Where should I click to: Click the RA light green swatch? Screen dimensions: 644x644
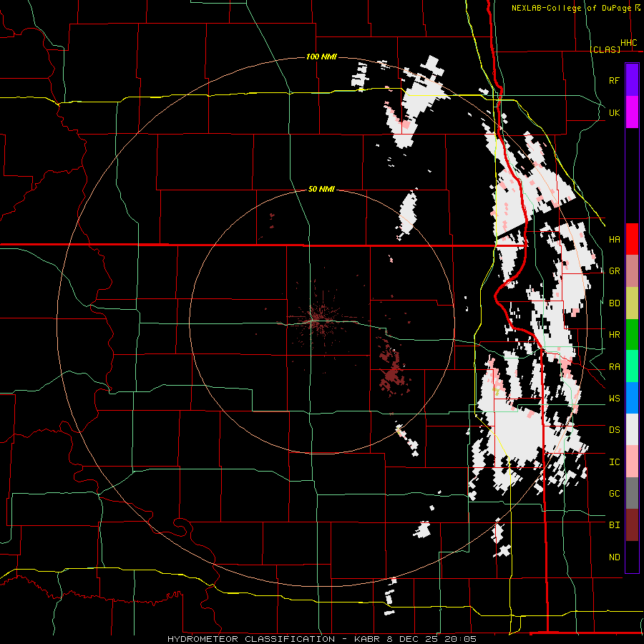[632, 366]
